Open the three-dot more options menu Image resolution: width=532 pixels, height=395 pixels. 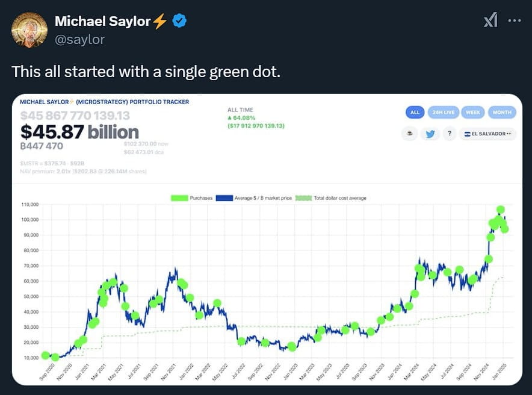tap(515, 20)
